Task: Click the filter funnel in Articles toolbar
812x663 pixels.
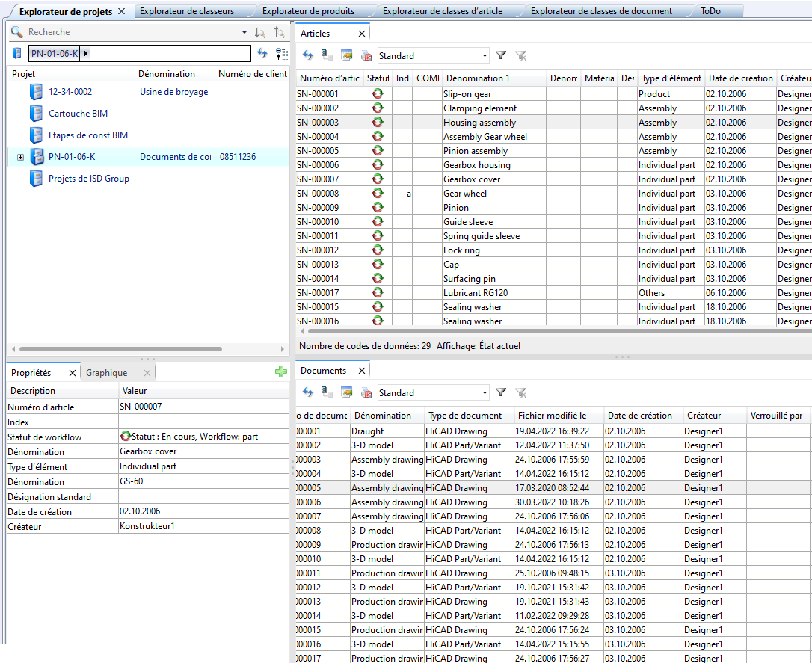Action: pos(501,55)
